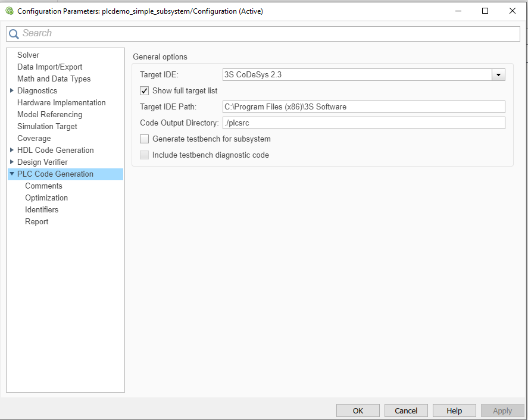This screenshot has width=528, height=420.
Task: Go to Hardware Implementation settings
Action: (x=61, y=103)
